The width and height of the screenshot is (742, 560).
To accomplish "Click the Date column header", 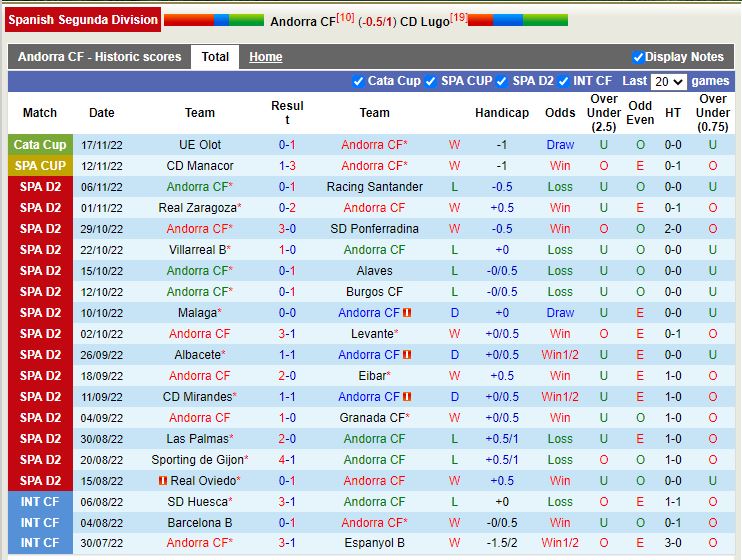I will click(x=102, y=113).
